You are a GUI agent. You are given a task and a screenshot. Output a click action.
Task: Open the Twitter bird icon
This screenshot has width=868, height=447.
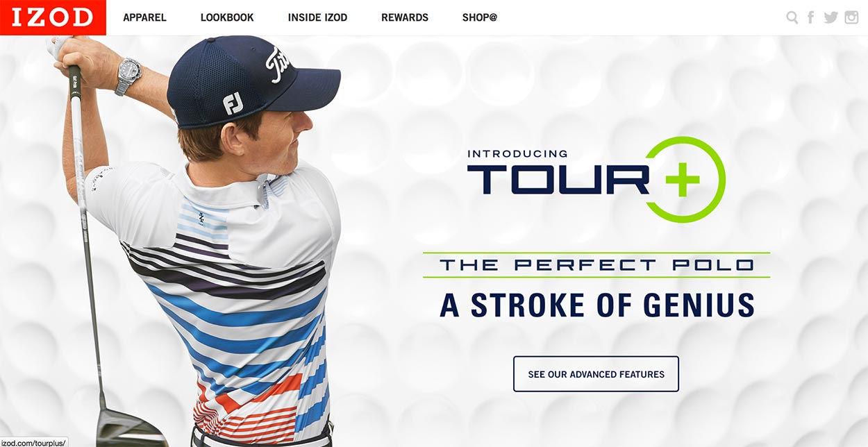click(x=831, y=18)
